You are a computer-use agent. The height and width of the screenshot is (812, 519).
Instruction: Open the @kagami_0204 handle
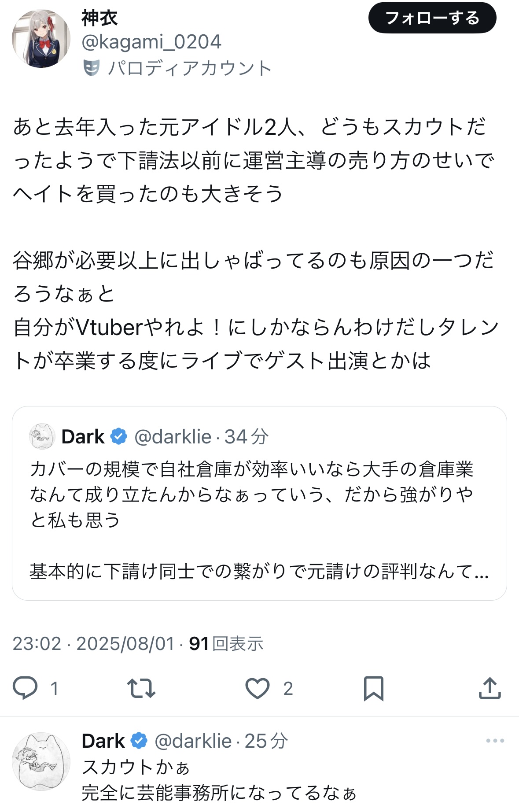pos(151,42)
